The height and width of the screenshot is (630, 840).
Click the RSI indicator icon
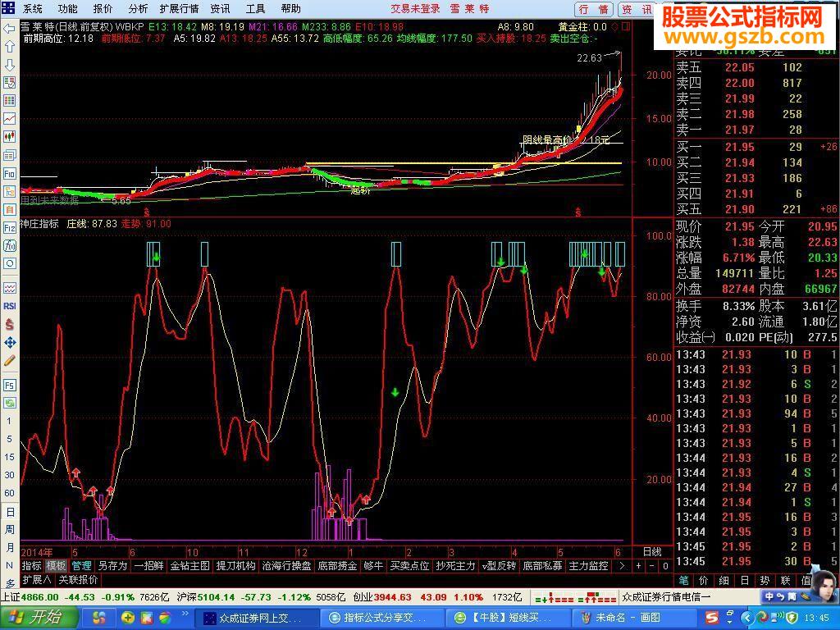(9, 306)
